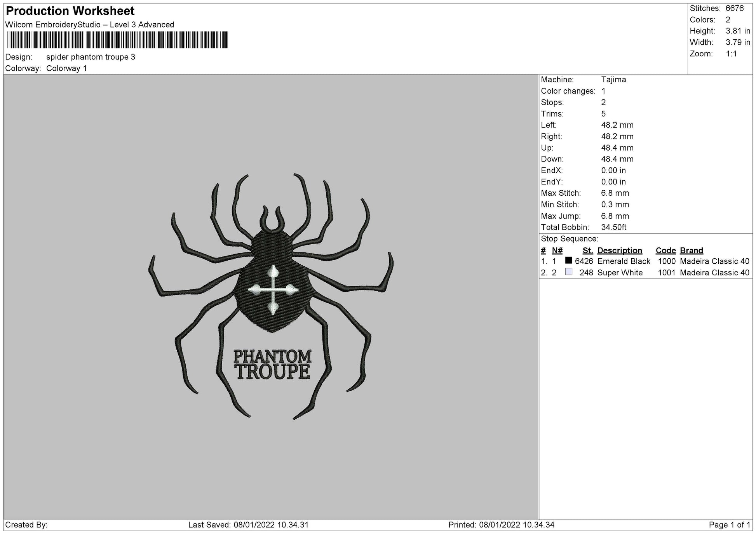Click the Trims value 5
Image resolution: width=756 pixels, height=534 pixels.
pyautogui.click(x=604, y=114)
